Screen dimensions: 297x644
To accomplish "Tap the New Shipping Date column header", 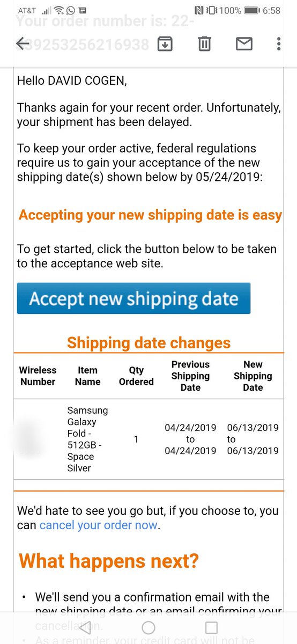I will 253,376.
